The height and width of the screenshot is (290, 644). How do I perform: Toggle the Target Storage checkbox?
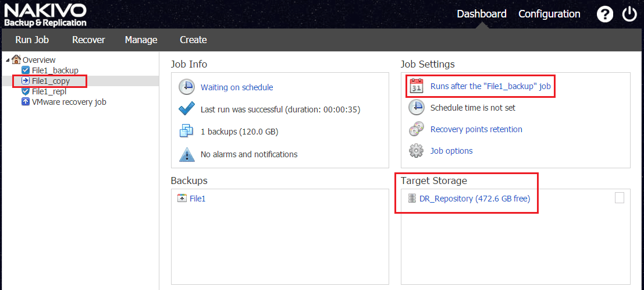point(620,198)
